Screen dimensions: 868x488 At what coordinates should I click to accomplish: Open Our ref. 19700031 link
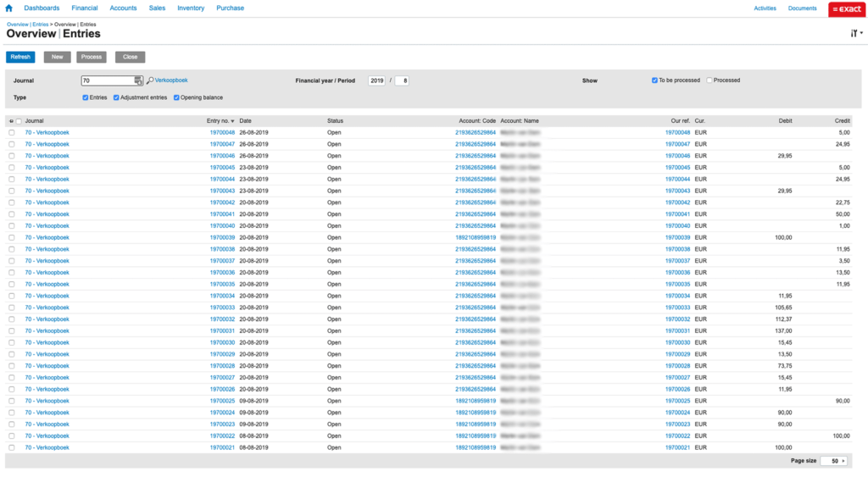(x=677, y=331)
